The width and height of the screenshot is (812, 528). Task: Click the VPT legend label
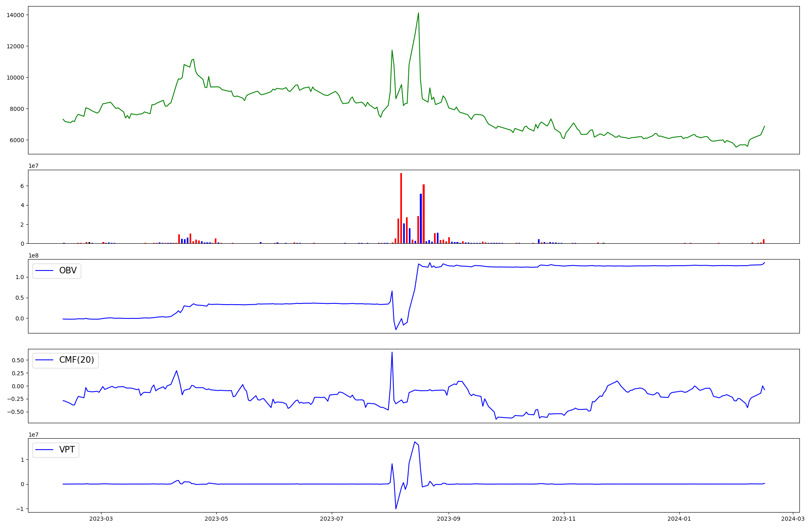(67, 450)
